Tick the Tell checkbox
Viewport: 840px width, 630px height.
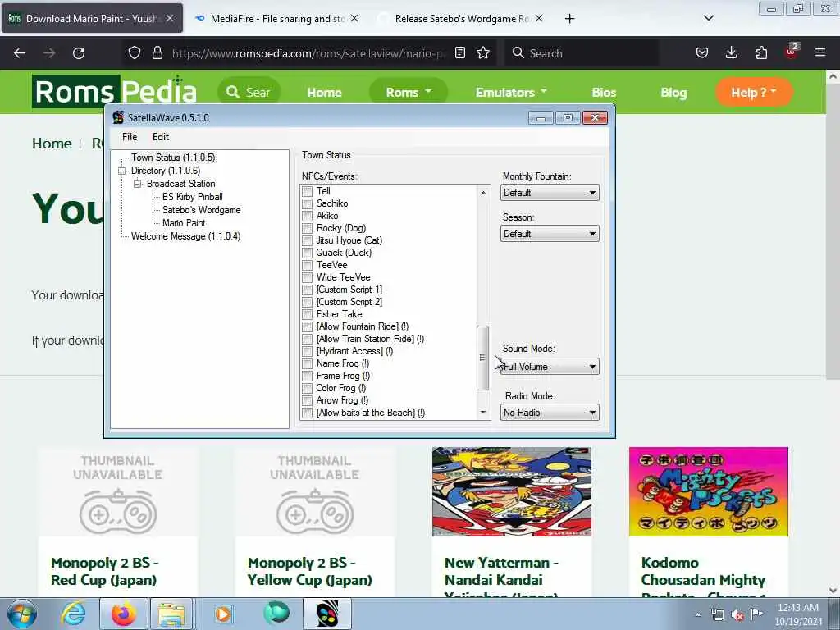[x=307, y=191]
